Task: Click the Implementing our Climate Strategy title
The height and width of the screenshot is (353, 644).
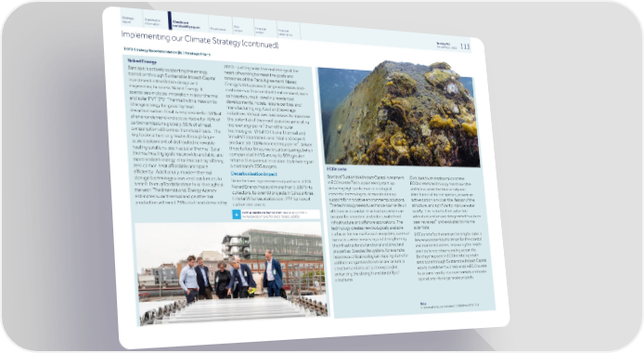Action: click(x=200, y=39)
